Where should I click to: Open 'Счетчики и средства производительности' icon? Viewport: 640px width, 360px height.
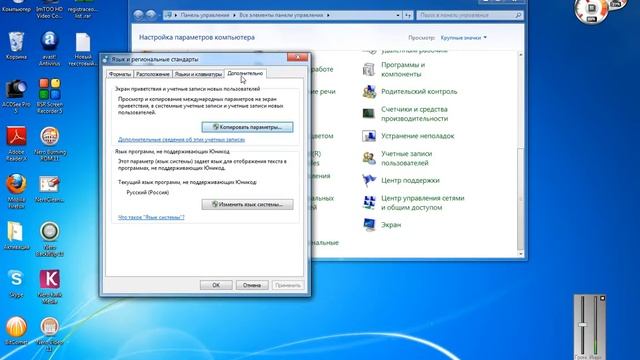click(369, 113)
